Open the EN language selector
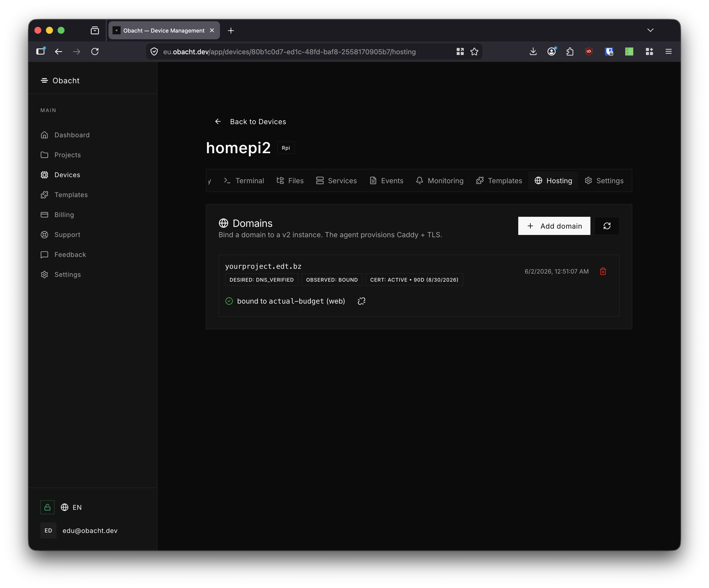Viewport: 709px width, 588px height. (x=71, y=507)
